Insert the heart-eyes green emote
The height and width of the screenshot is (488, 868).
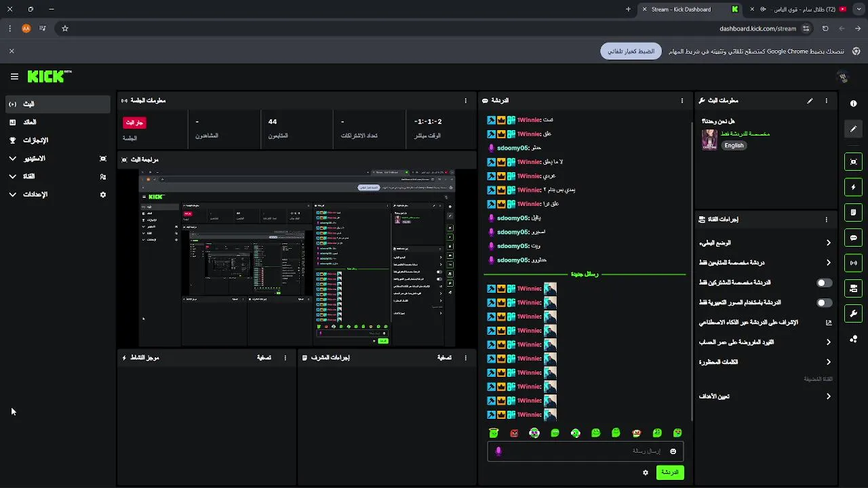[x=677, y=433]
